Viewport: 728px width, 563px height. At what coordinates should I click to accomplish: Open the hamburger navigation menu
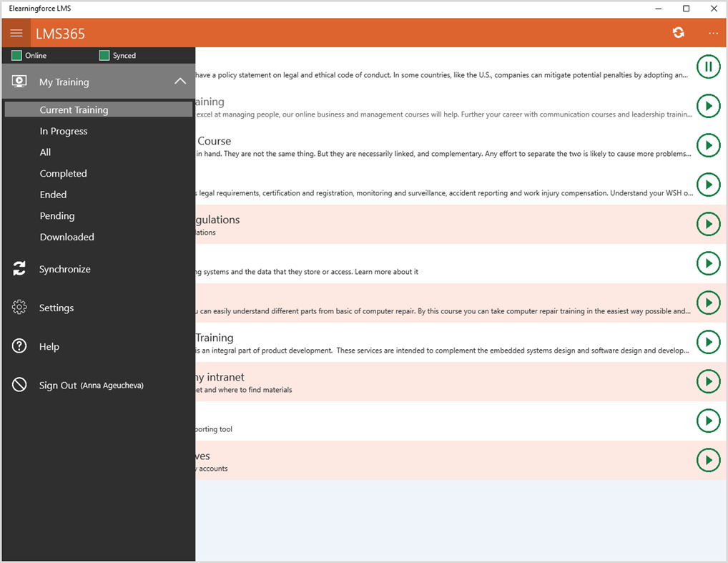[x=16, y=32]
